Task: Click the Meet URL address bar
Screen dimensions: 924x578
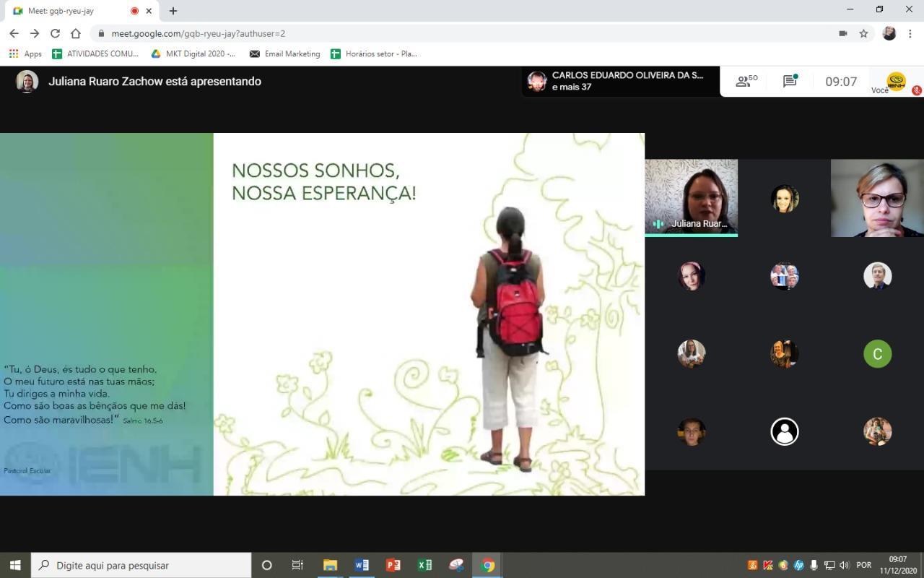Action: (433, 33)
